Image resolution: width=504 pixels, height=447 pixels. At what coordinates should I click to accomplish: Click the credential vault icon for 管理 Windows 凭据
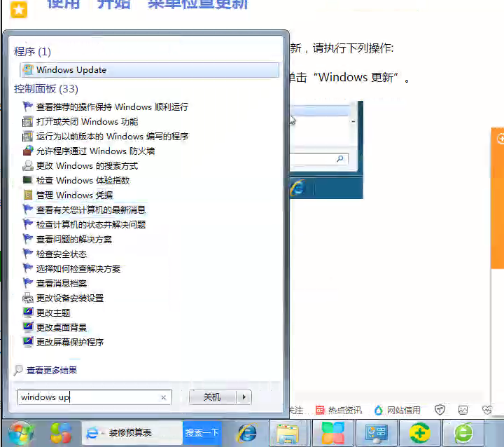point(27,195)
